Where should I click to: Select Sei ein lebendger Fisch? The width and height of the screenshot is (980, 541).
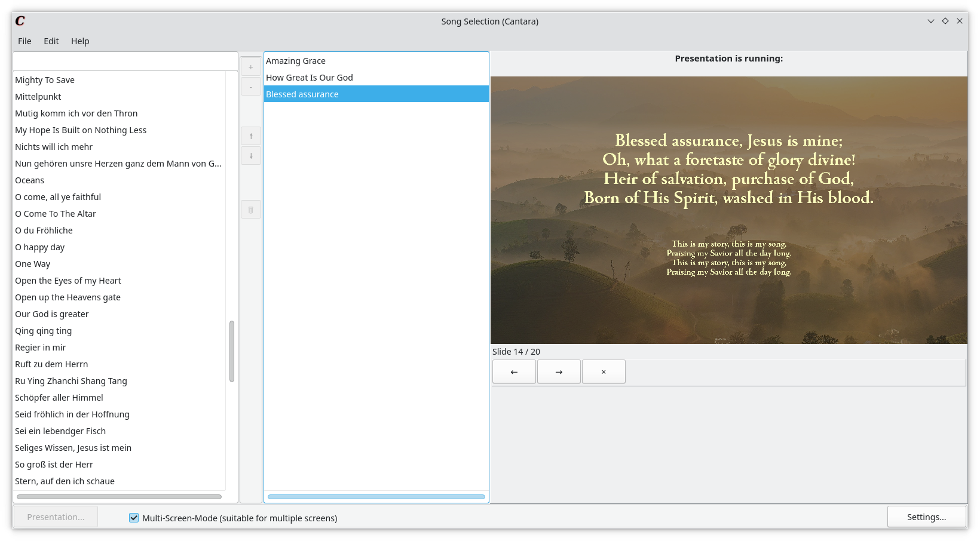click(x=119, y=431)
